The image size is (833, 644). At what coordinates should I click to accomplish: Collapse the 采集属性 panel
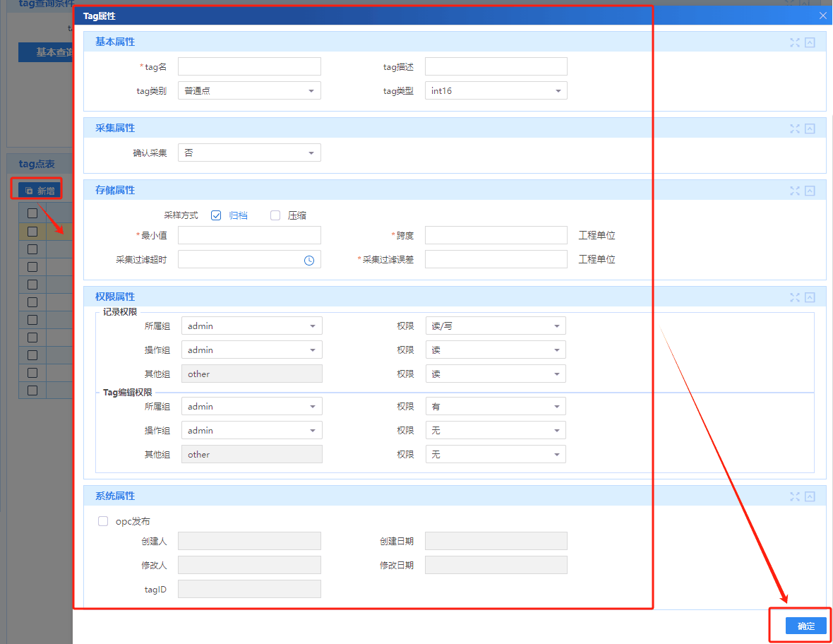(x=810, y=129)
